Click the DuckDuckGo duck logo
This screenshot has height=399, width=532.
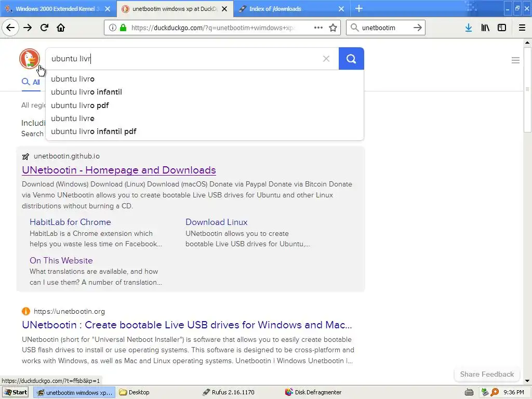[30, 59]
